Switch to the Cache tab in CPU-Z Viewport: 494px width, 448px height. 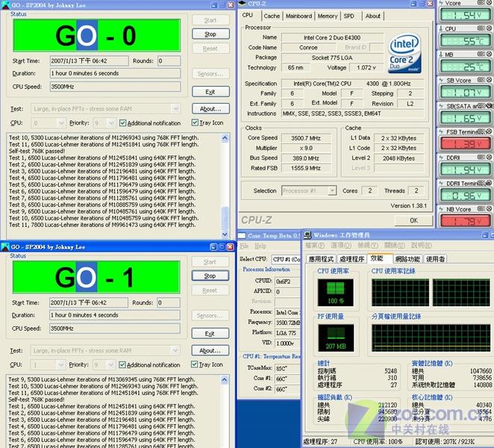(x=272, y=16)
